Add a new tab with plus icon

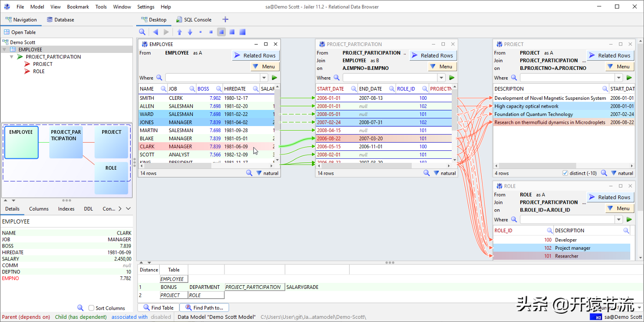(225, 19)
